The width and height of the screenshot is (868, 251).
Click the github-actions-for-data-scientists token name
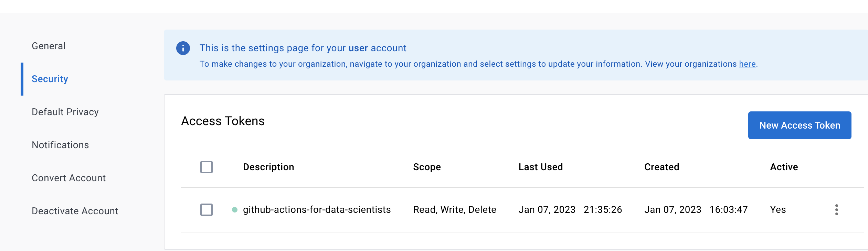[317, 210]
